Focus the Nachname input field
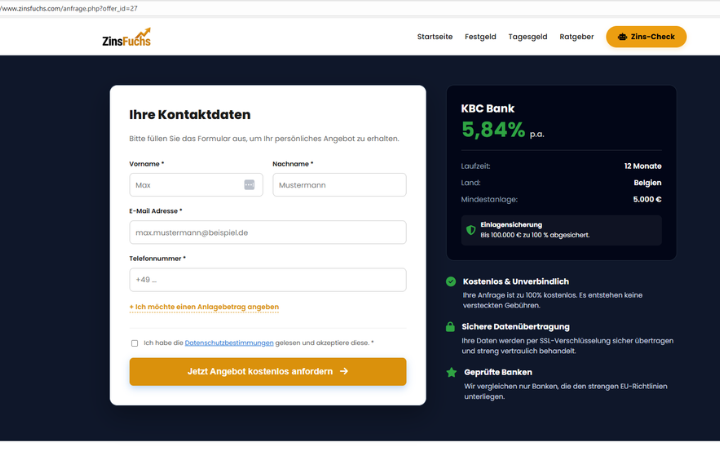Screen dimensions: 720x455 (339, 185)
